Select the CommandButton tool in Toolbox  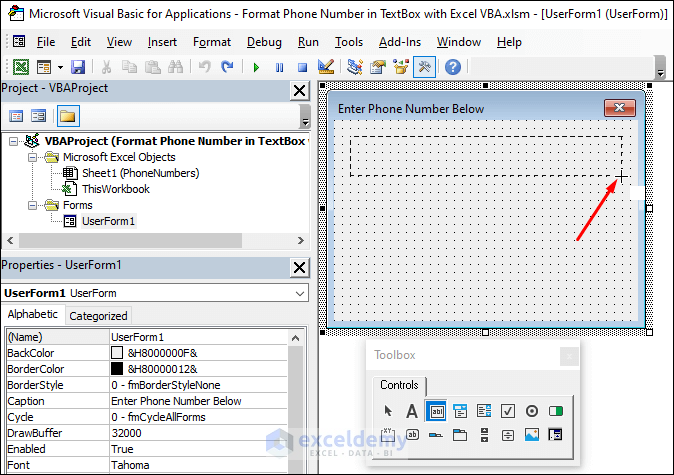tap(412, 435)
